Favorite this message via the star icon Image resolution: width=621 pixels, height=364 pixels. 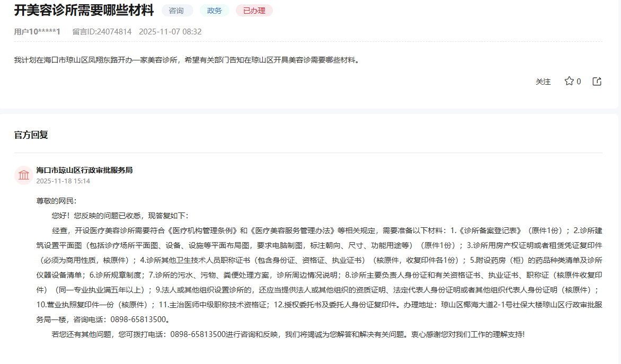point(568,81)
